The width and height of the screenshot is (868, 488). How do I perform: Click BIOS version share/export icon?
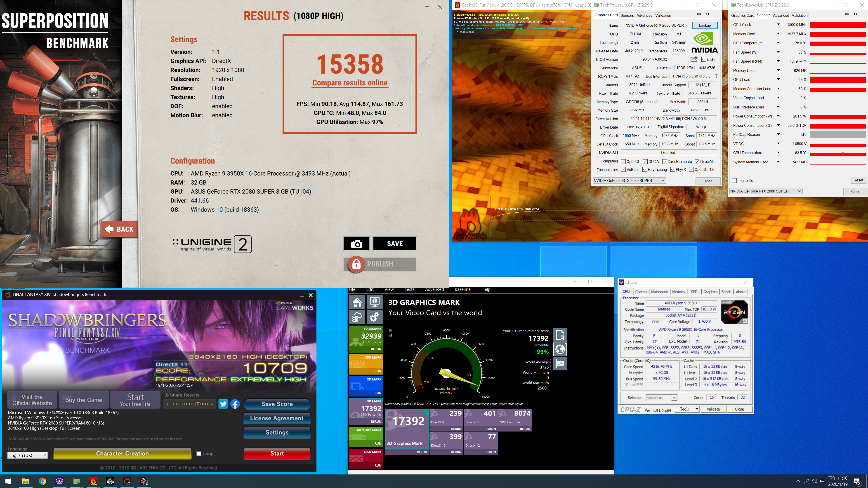[694, 59]
